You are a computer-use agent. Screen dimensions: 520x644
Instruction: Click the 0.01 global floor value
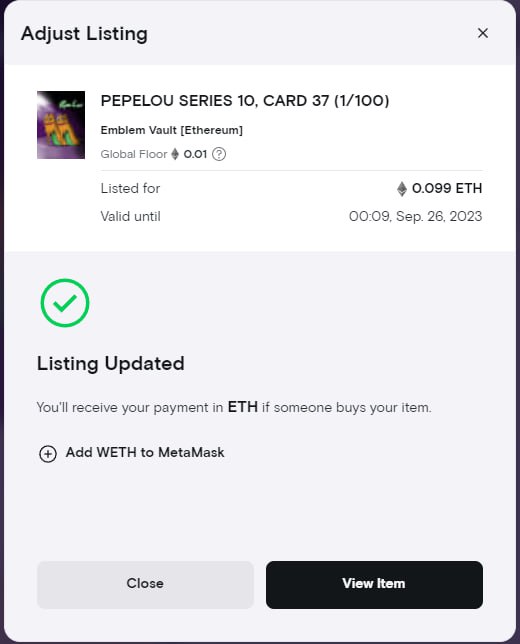click(195, 154)
